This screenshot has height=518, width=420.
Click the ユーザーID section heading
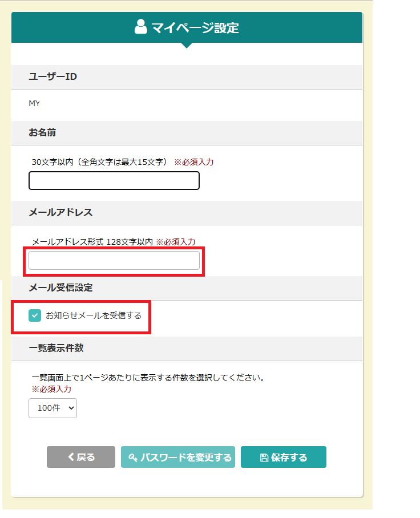pyautogui.click(x=53, y=76)
